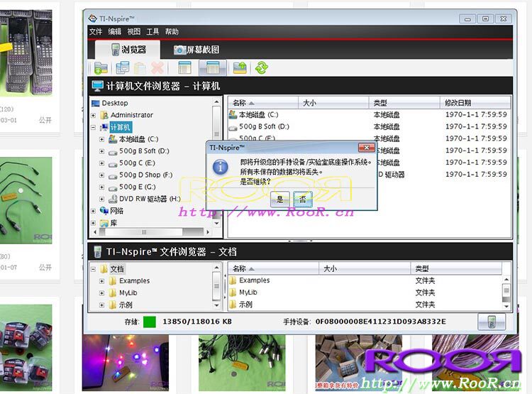Screen dimensions: 532x394
Task: Select the single-pane view layout icon
Action: [184, 67]
